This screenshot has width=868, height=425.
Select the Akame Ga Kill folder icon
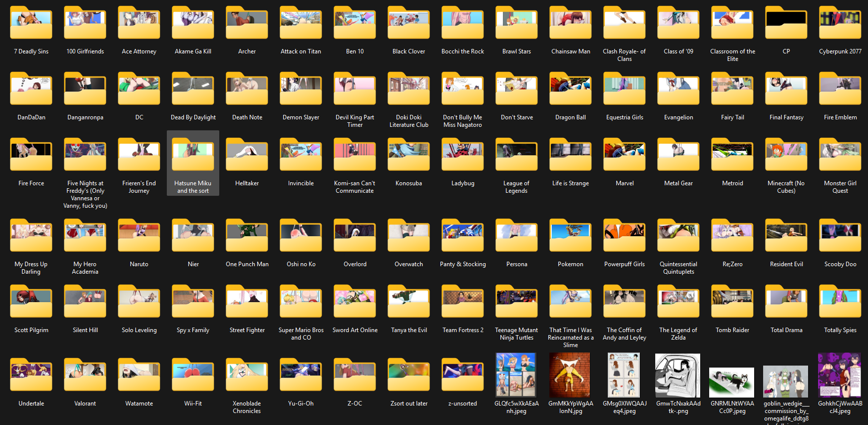[193, 23]
